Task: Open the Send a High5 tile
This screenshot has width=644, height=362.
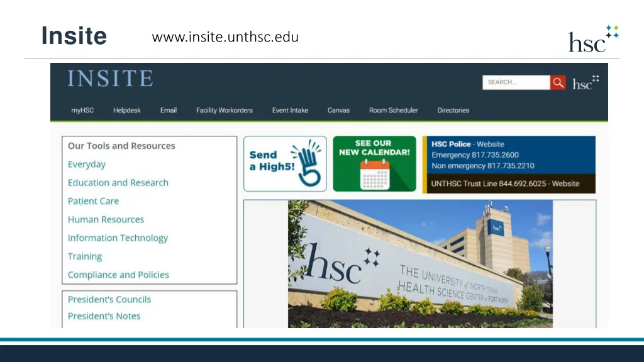Action: point(285,164)
